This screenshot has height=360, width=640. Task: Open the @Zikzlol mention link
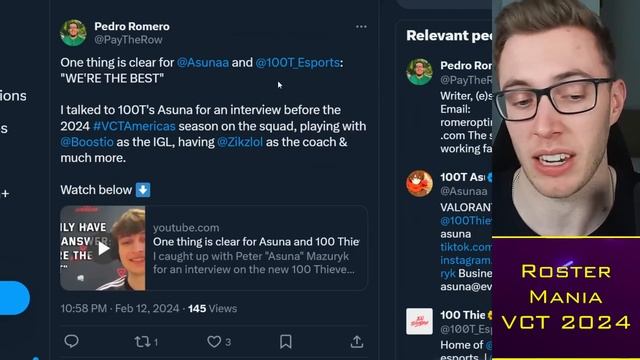click(x=240, y=142)
